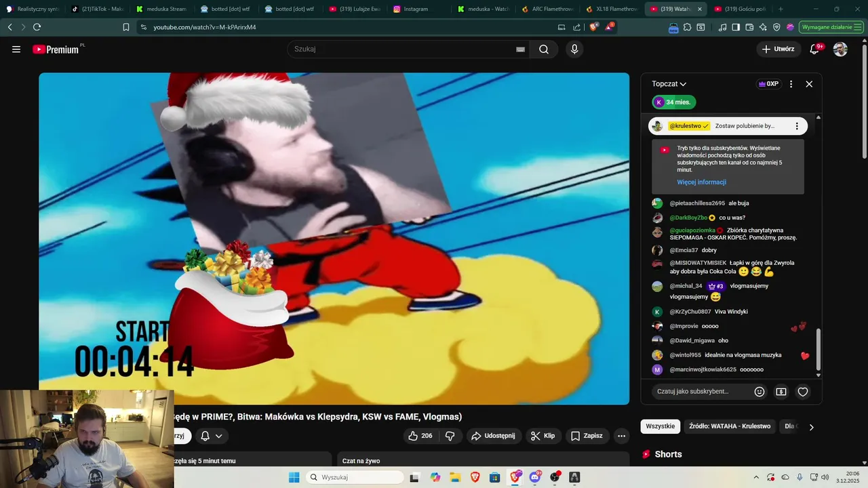Switch to Instagram browser tab
This screenshot has height=488, width=868.
[x=420, y=9]
